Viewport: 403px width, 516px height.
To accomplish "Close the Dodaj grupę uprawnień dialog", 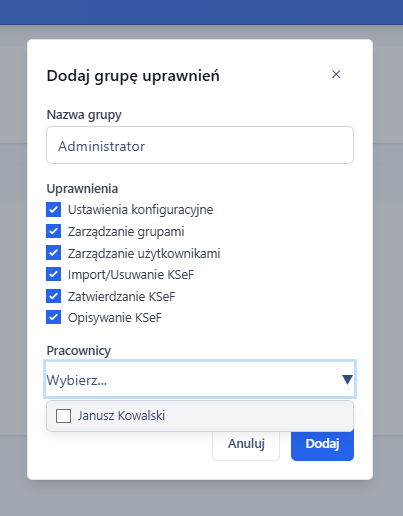I will click(336, 74).
